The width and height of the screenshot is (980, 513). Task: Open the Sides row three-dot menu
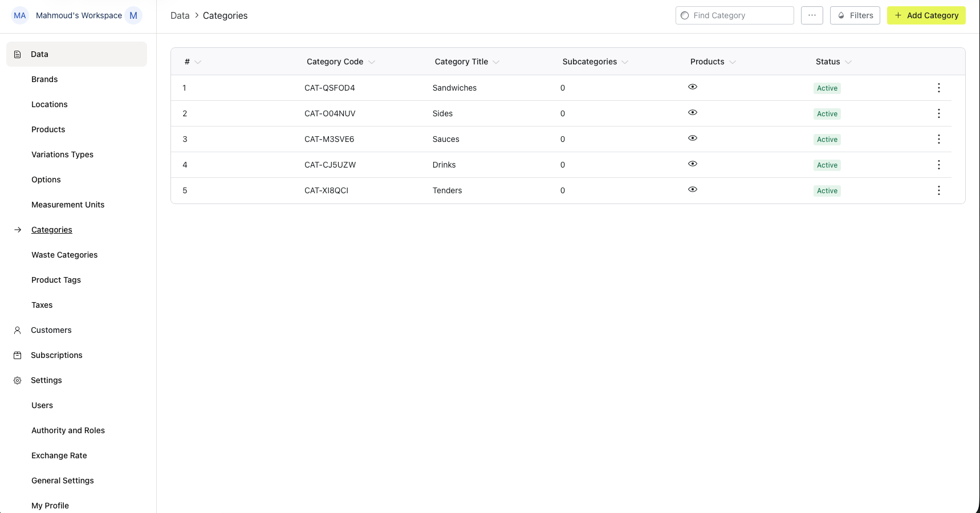click(x=938, y=113)
